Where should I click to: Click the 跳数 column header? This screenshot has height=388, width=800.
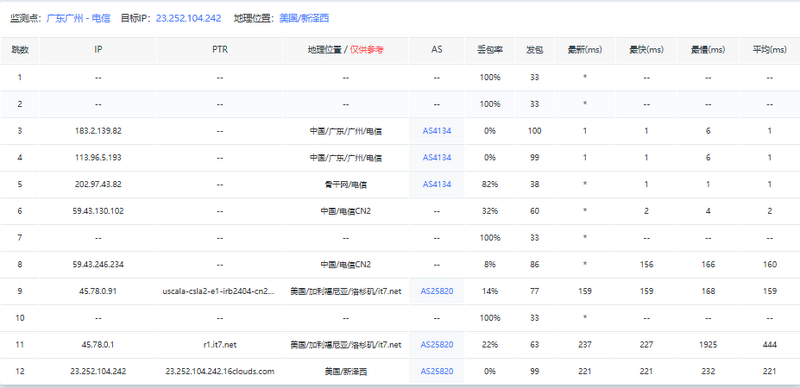20,50
